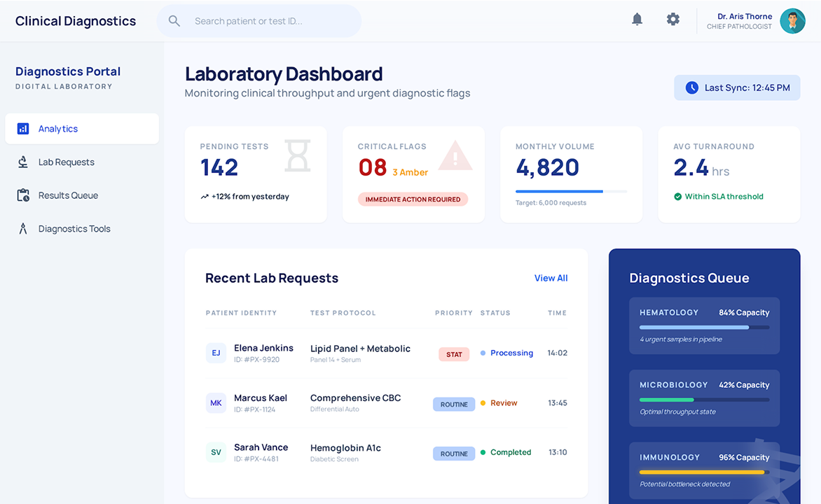This screenshot has width=821, height=504.
Task: Select the Lab Requests sidebar icon
Action: (22, 162)
